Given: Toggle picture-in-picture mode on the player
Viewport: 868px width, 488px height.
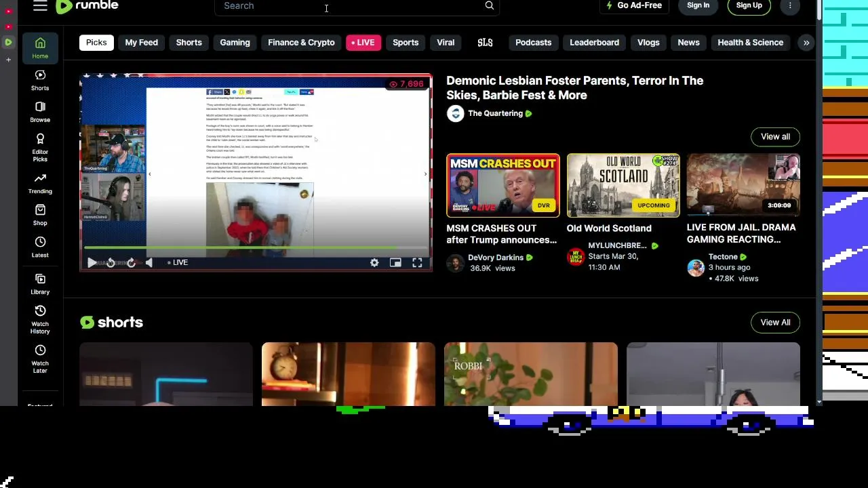Looking at the screenshot, I should pos(395,262).
